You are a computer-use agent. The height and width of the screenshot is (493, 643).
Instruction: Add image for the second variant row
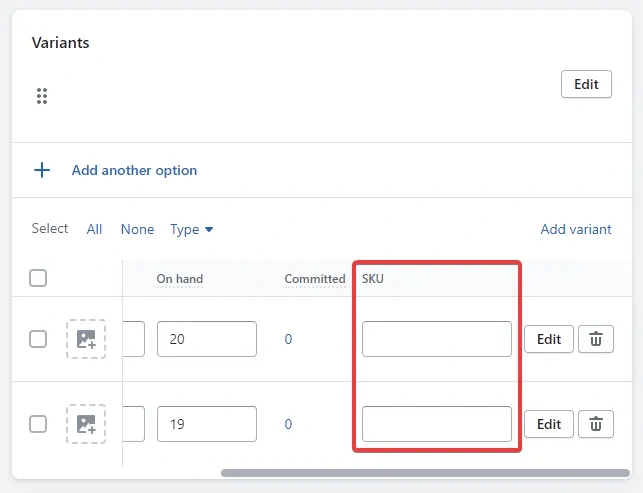tap(86, 424)
